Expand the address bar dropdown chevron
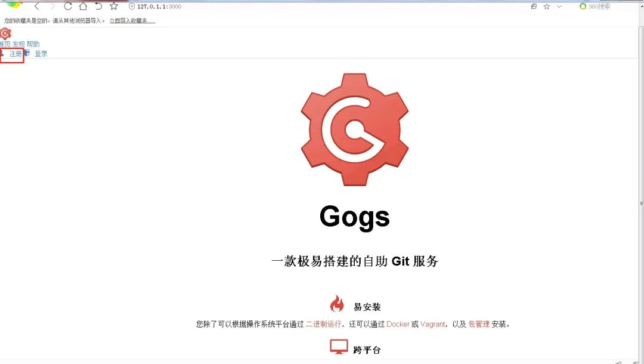Viewport: 644px width, 364px height. pyautogui.click(x=559, y=6)
